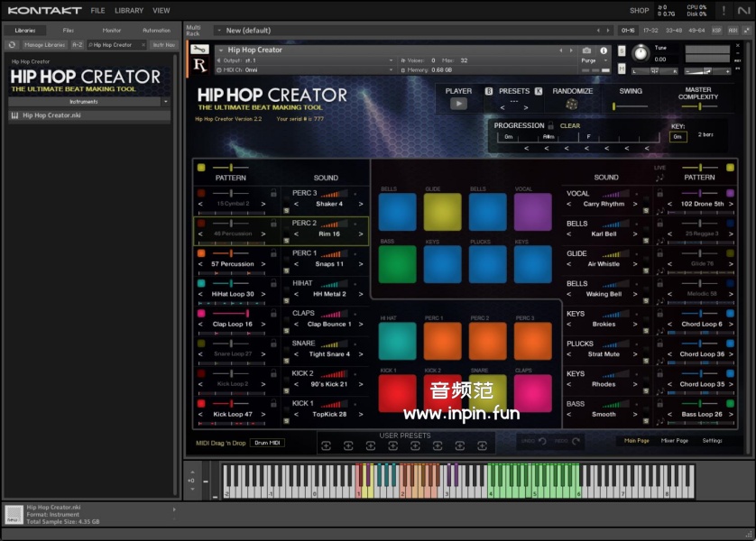Click the Drum MIDI button
756x541 pixels.
(x=268, y=443)
